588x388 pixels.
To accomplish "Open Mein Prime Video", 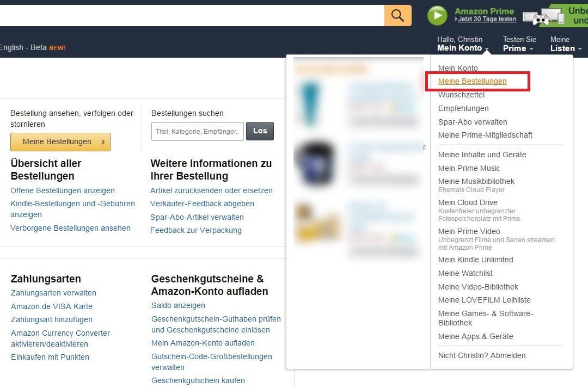I will [469, 231].
